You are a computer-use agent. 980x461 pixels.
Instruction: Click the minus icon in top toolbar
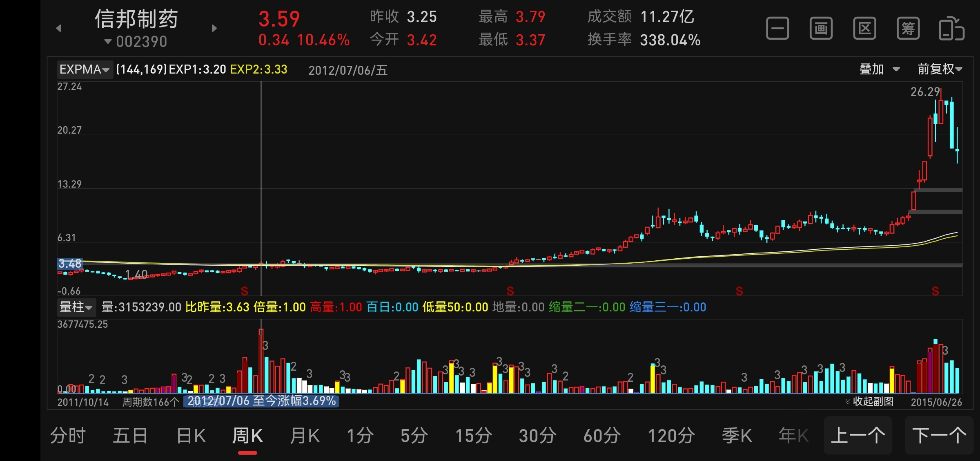[777, 29]
